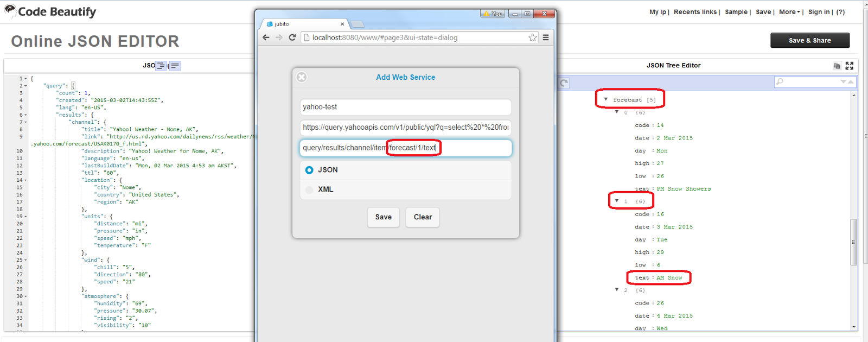
Task: Click the Code Beautify logo
Action: (x=50, y=11)
